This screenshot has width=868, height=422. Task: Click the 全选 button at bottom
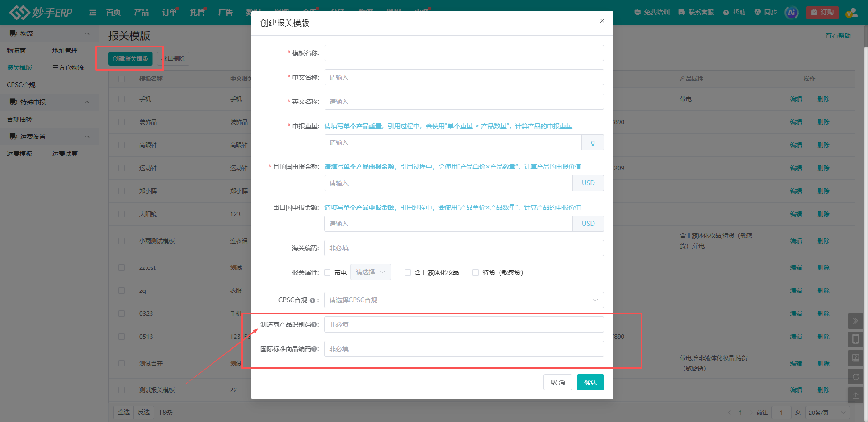point(124,413)
